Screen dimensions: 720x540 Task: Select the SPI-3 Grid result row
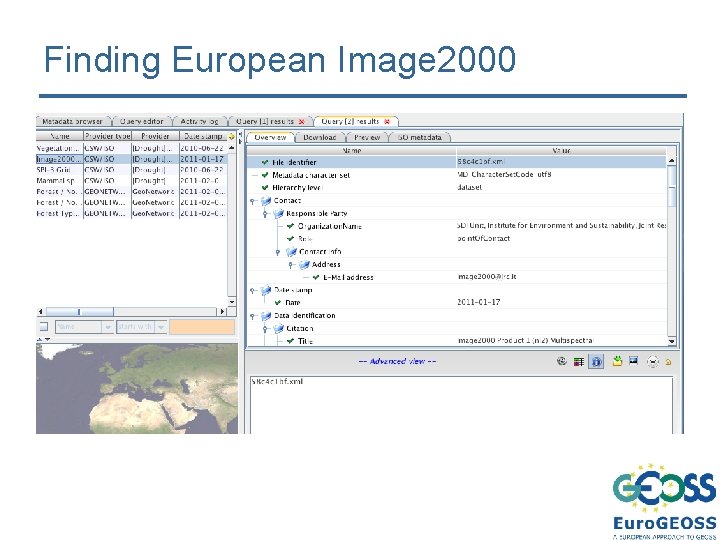(131, 170)
